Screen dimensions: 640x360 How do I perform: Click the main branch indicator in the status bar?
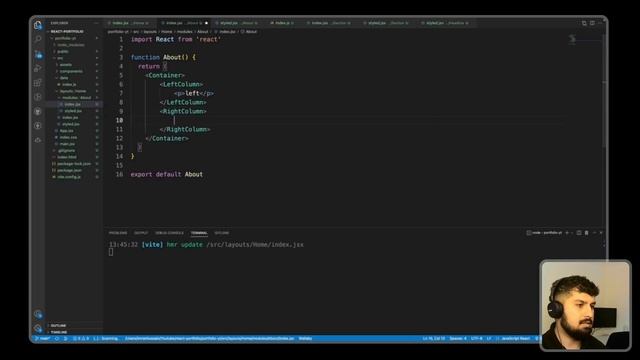tap(42, 338)
